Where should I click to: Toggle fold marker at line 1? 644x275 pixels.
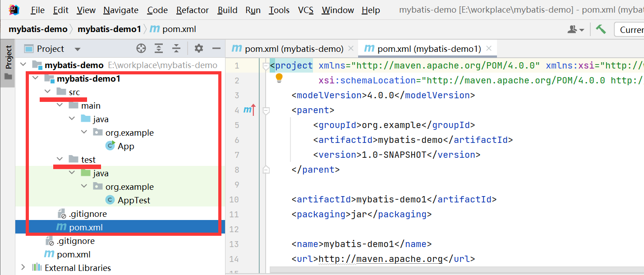[x=266, y=66]
